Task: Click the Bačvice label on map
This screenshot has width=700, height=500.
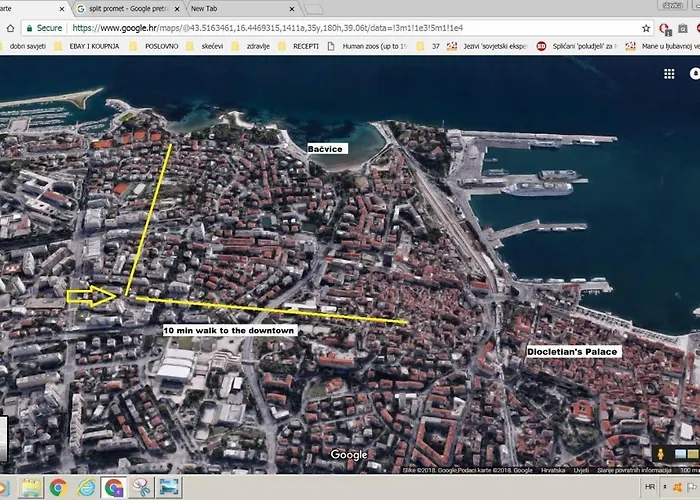Action: point(325,149)
